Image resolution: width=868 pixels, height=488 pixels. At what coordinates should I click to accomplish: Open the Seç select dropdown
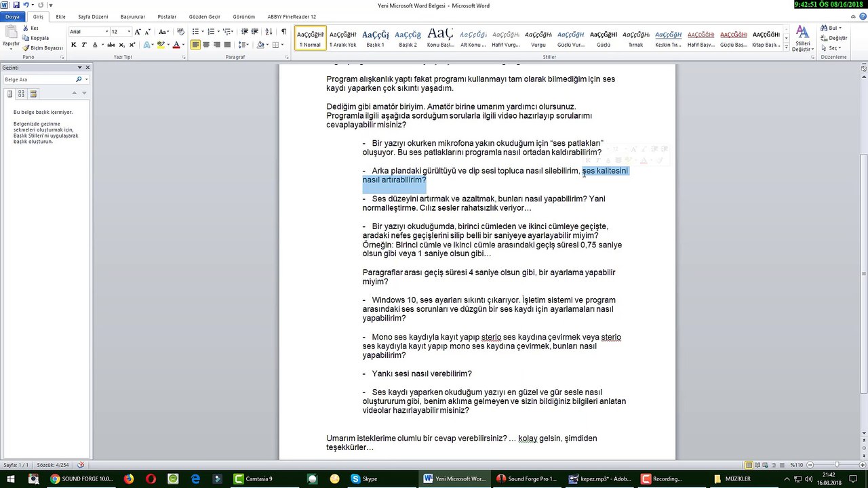coord(831,48)
